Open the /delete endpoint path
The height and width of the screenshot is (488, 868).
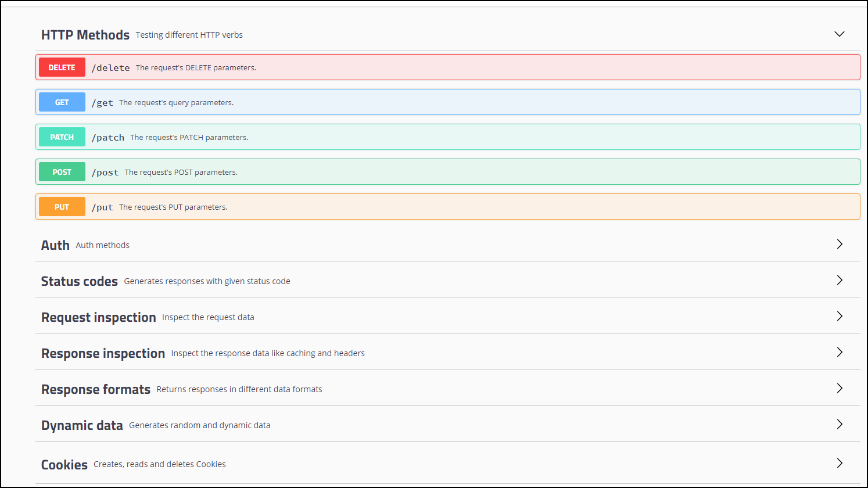110,68
